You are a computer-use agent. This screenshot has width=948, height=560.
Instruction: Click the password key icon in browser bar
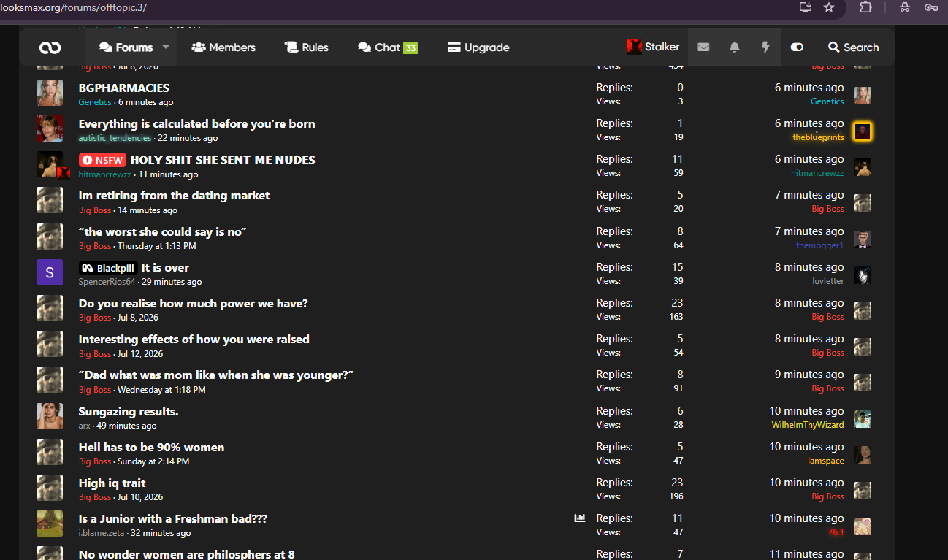point(930,7)
